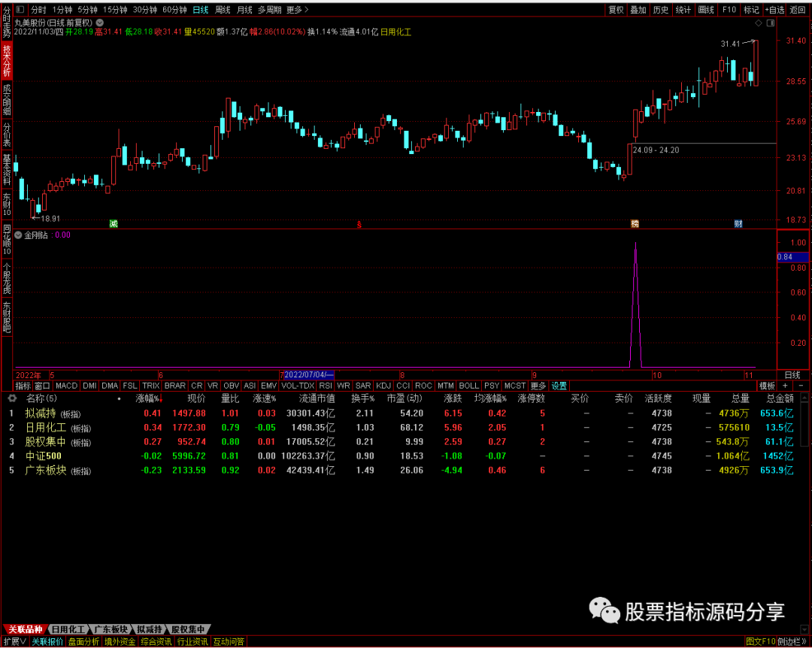Image resolution: width=812 pixels, height=648 pixels.
Task: Click the minus button beside 模板
Action: [x=801, y=386]
